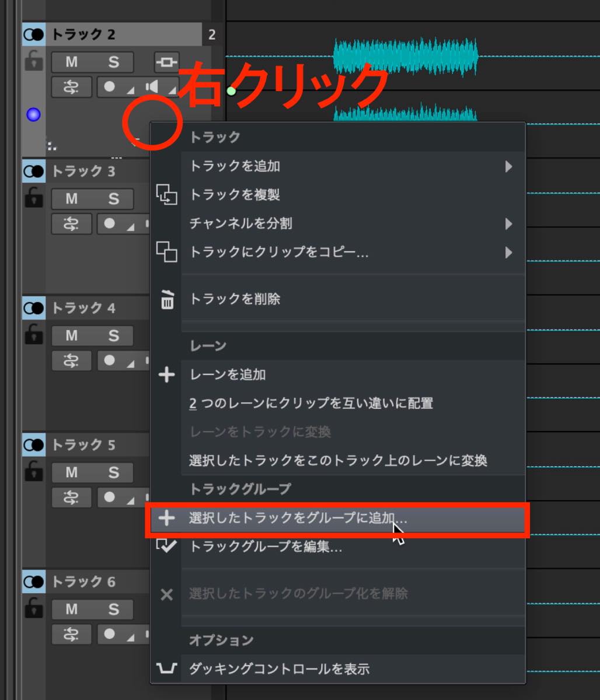
Task: Open the routing icon on トラック 3
Action: pyautogui.click(x=71, y=224)
